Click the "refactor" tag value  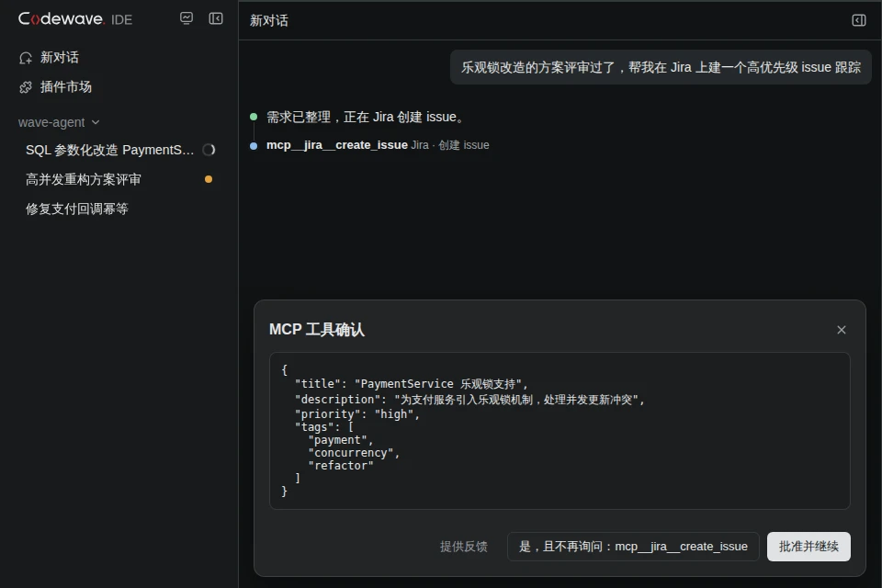[341, 466]
